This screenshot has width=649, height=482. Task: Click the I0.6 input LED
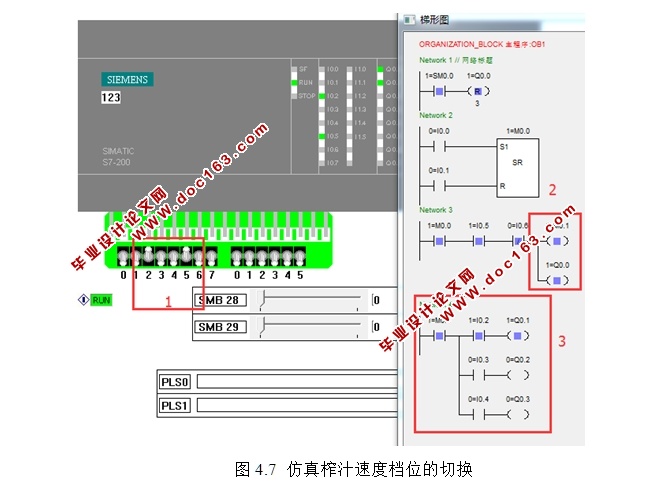pos(322,149)
